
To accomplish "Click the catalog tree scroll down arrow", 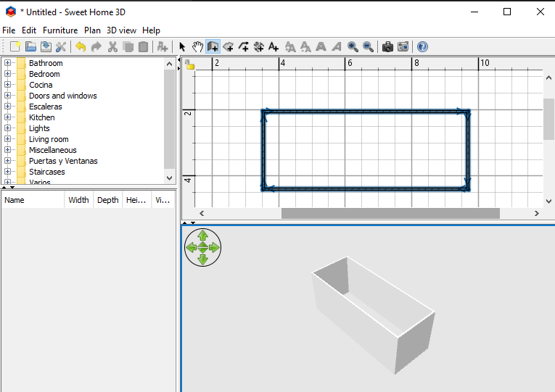I will [x=169, y=178].
